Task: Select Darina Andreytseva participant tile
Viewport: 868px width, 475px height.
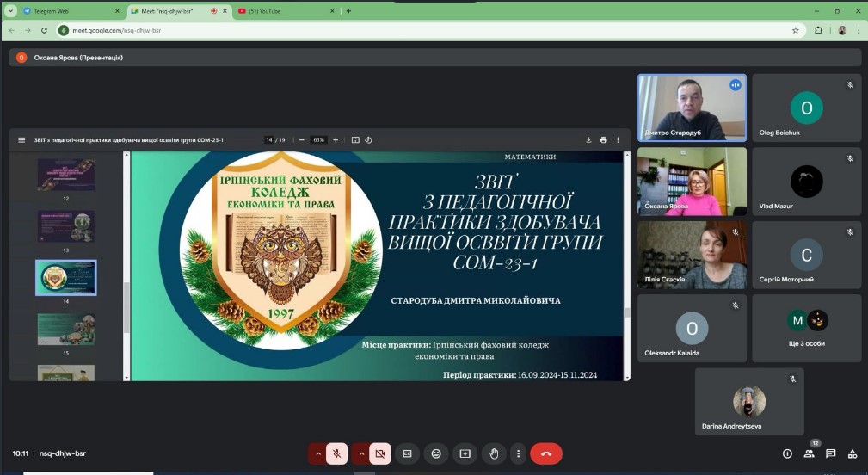Action: (x=749, y=402)
